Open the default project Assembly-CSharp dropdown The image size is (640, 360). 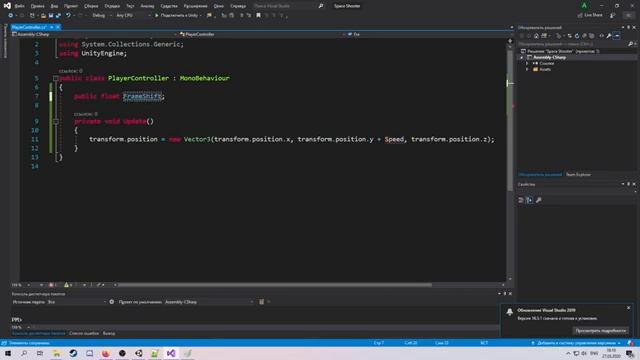pos(209,302)
